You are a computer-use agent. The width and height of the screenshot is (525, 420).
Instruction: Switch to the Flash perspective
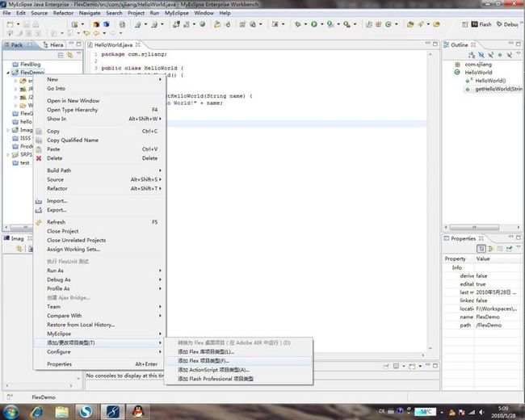[481, 24]
